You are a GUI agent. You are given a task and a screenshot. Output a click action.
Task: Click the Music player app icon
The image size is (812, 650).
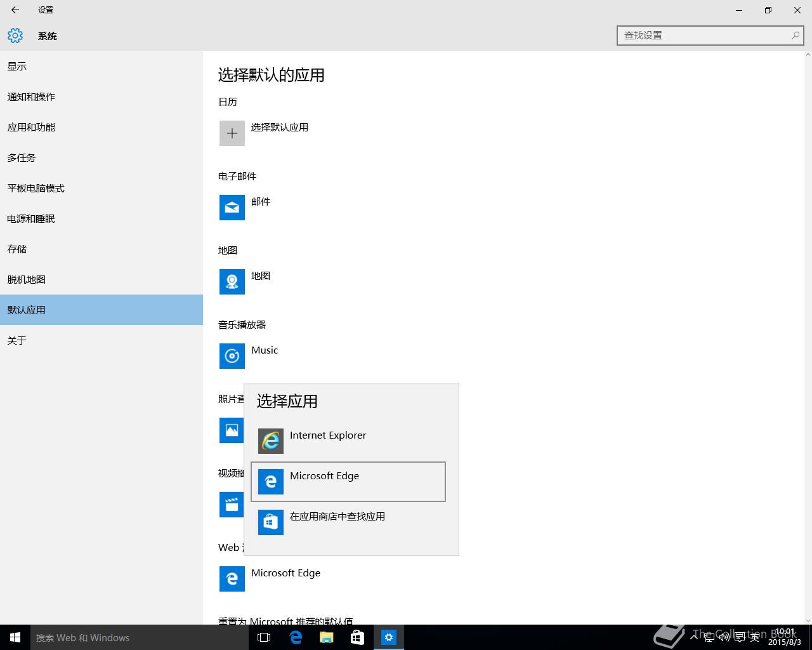point(232,356)
